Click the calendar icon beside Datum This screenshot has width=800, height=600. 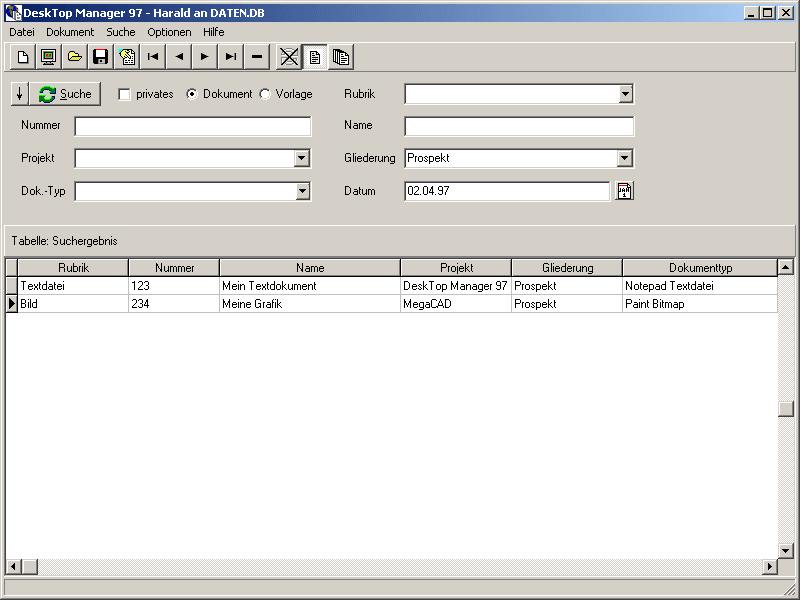[624, 191]
